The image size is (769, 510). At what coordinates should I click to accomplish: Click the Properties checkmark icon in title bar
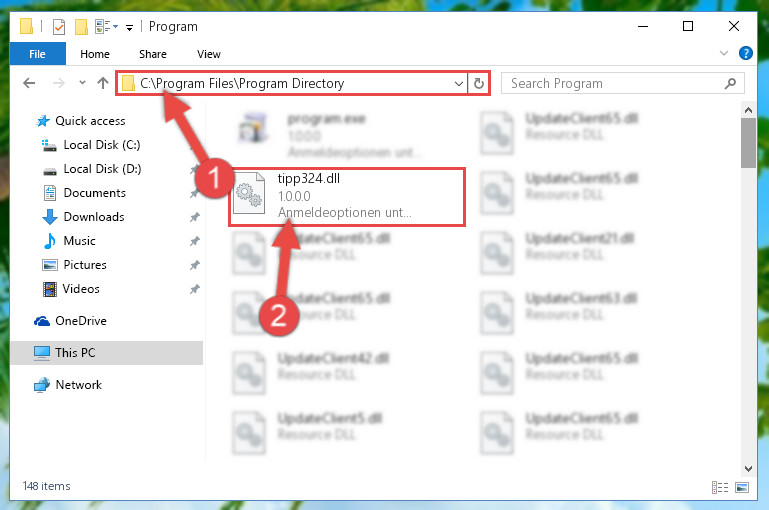(59, 27)
